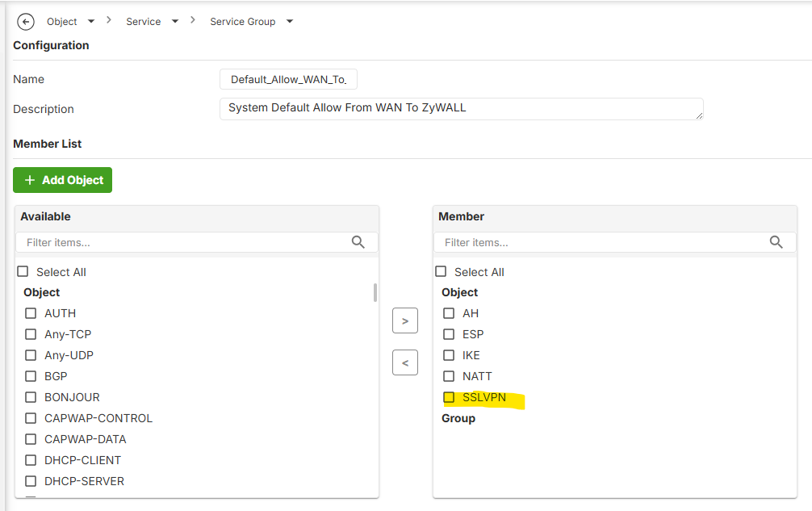
Task: Click the back arrow circle icon
Action: [26, 22]
